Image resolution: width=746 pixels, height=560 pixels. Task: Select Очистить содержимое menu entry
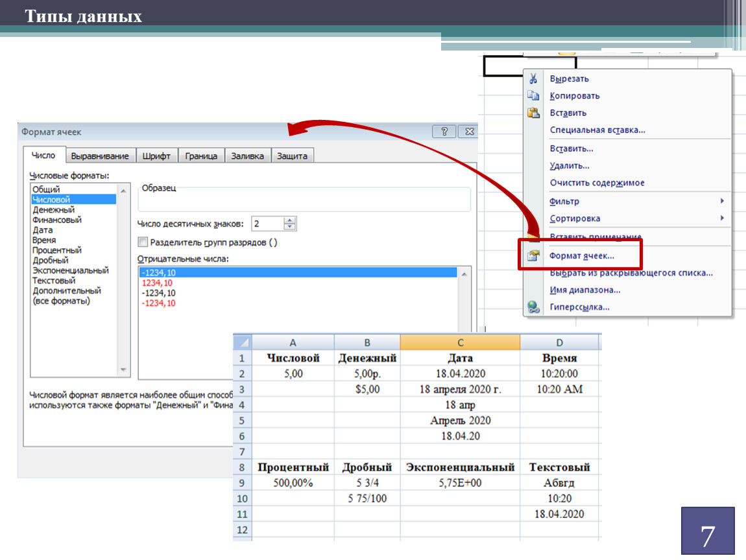[x=597, y=183]
